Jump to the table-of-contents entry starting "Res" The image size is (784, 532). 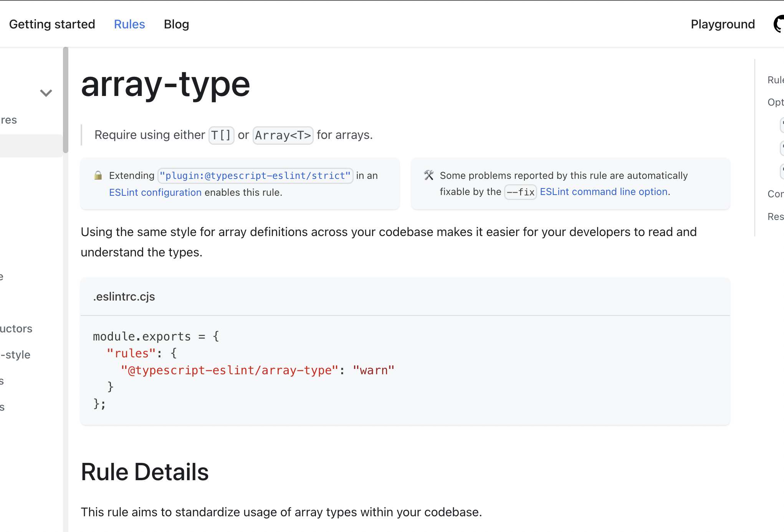coord(776,216)
